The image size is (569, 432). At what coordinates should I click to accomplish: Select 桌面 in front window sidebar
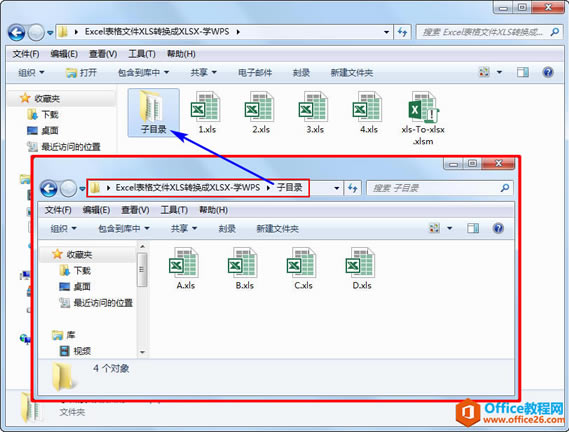75,286
